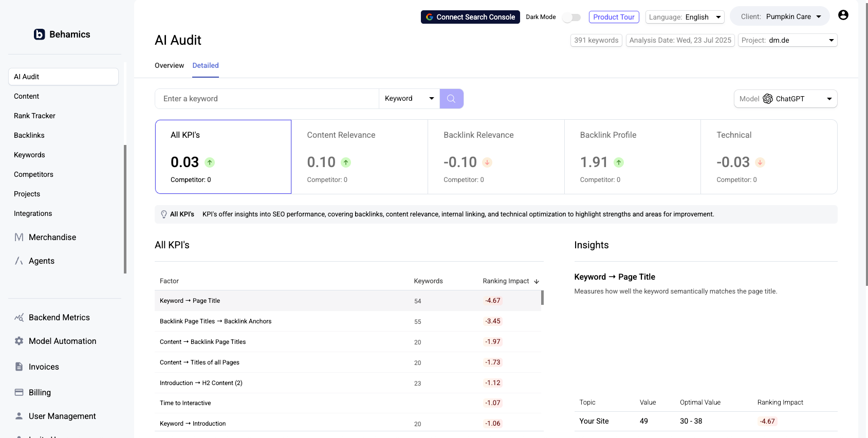868x438 pixels.
Task: Click the Model Automation gear icon
Action: [x=19, y=341]
